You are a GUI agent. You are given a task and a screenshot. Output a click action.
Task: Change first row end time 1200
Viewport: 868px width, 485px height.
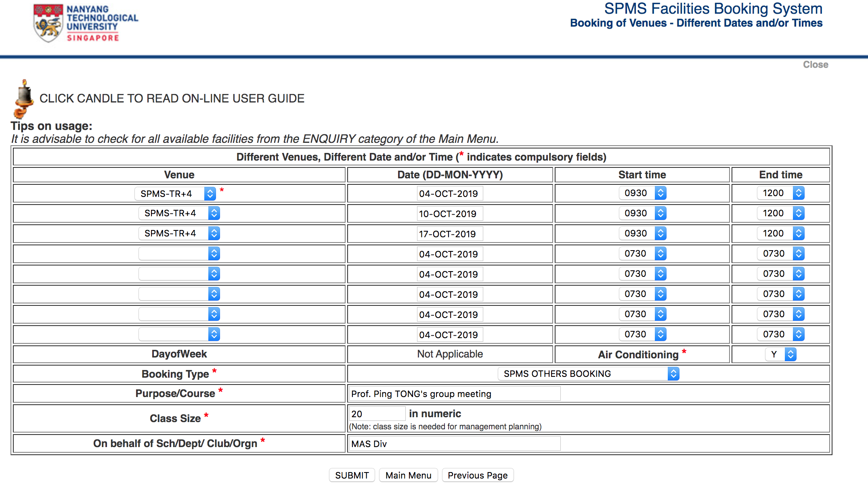(780, 193)
